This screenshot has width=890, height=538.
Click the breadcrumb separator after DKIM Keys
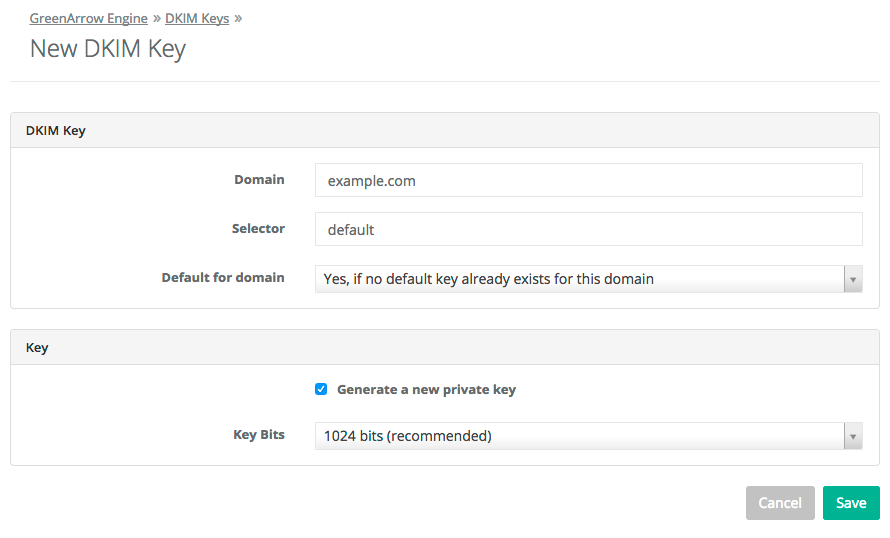pos(238,18)
